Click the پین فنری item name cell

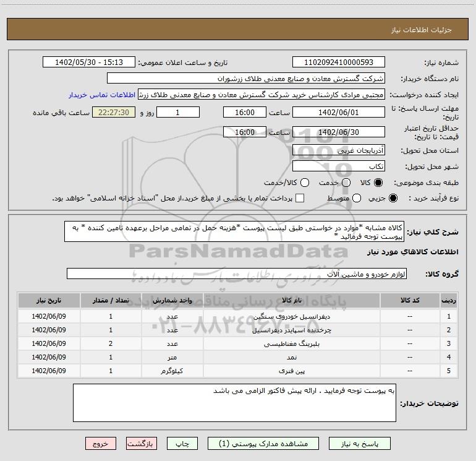(291, 371)
